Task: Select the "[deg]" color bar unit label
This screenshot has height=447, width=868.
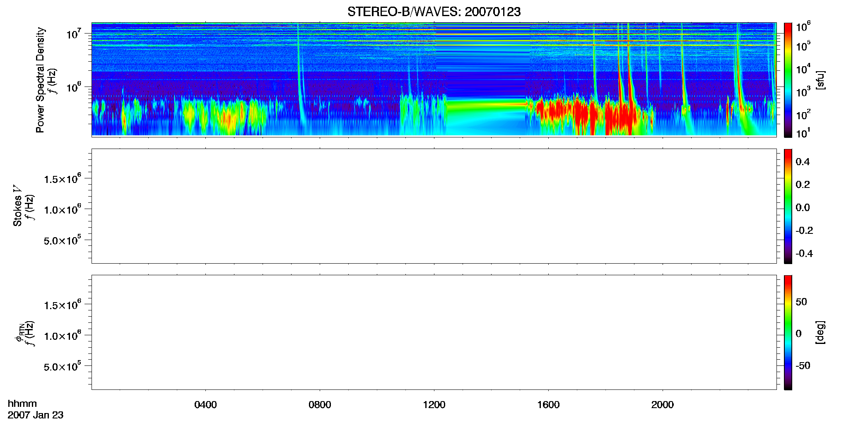Action: pyautogui.click(x=820, y=332)
